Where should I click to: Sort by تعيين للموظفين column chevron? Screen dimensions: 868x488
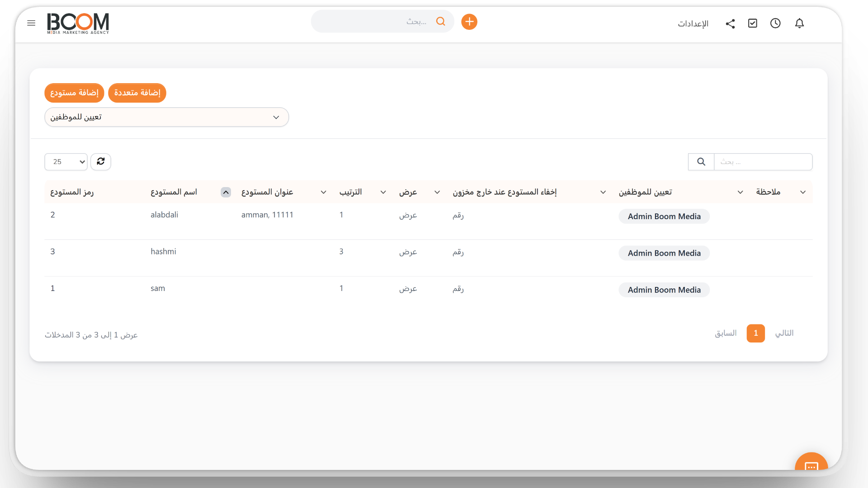click(741, 192)
